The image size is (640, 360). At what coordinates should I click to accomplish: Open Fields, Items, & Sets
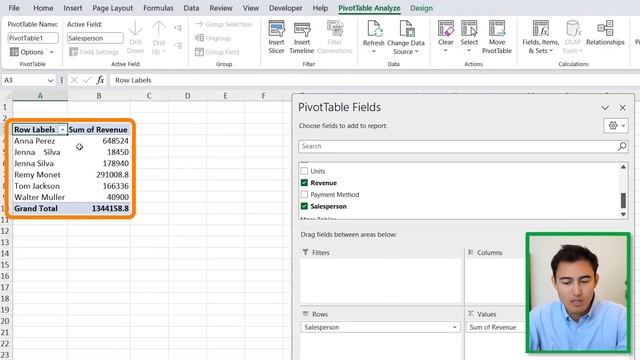541,38
